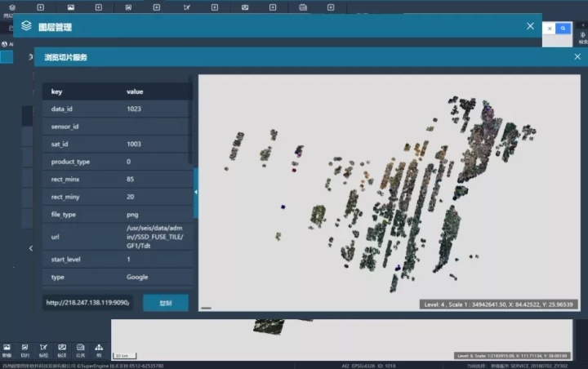Click the Level: 4 scale readout in preview map
Image resolution: width=588 pixels, height=369 pixels.
(x=498, y=305)
